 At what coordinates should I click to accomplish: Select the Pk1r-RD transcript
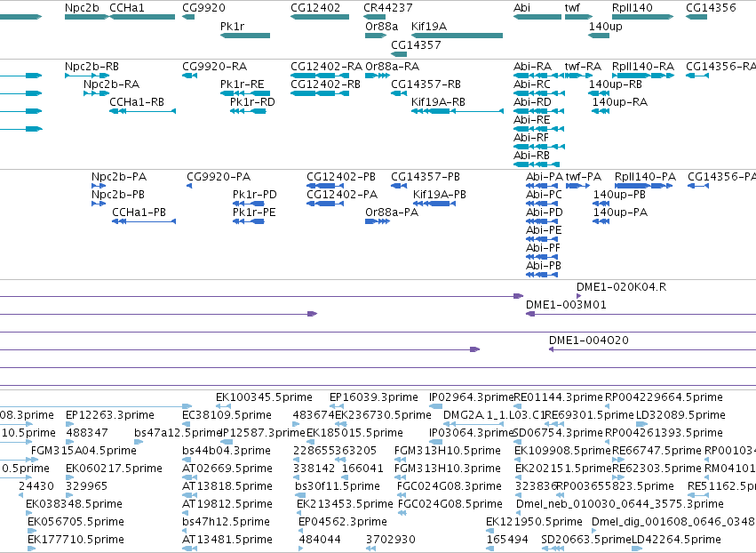[248, 111]
